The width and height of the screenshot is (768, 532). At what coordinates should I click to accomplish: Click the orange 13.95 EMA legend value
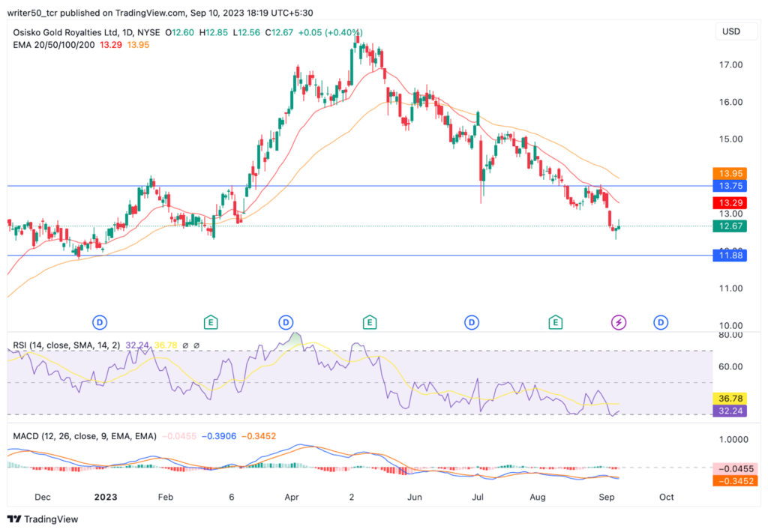(x=138, y=45)
